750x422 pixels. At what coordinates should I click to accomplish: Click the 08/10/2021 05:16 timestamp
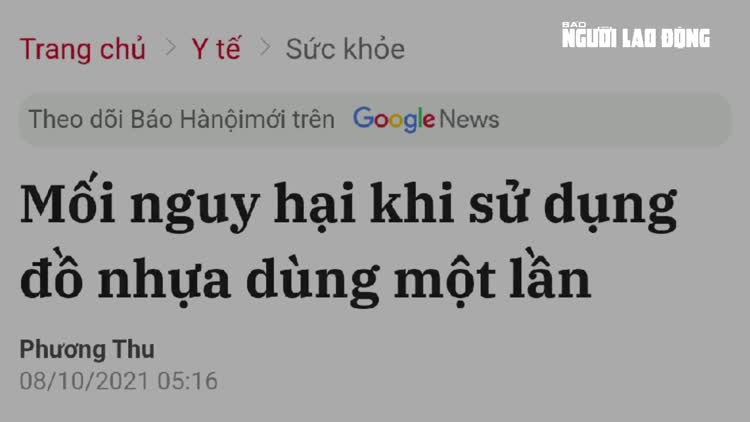pyautogui.click(x=119, y=381)
